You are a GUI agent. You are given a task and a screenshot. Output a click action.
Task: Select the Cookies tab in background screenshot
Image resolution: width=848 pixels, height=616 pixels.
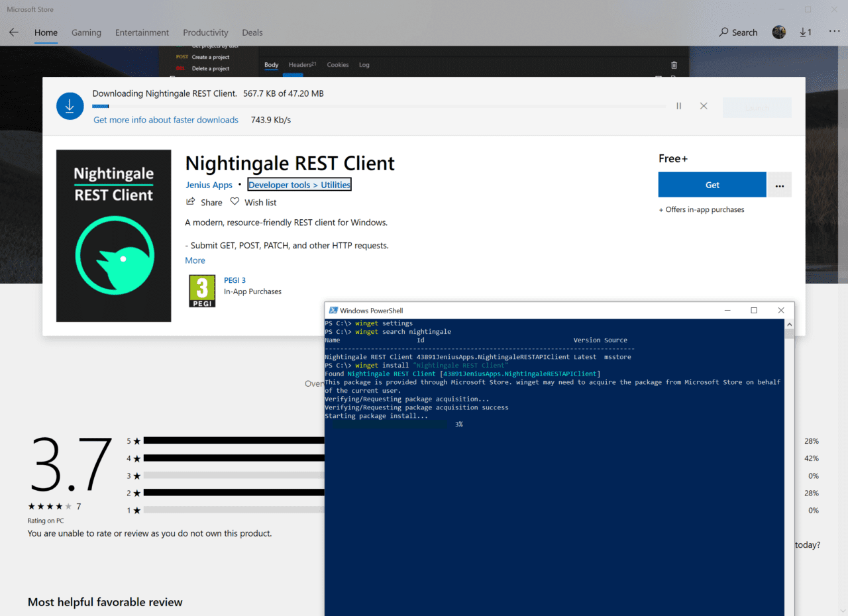[x=338, y=65]
